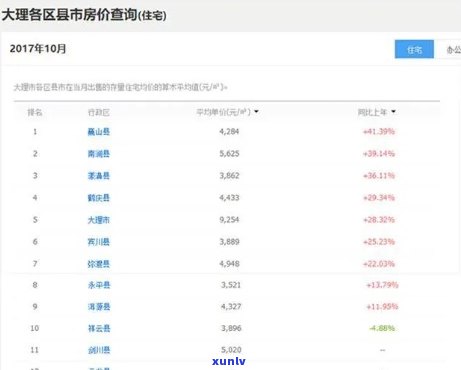Screen dimensions: 461x370
Task: Click the 排名 column header
Action: [35, 112]
